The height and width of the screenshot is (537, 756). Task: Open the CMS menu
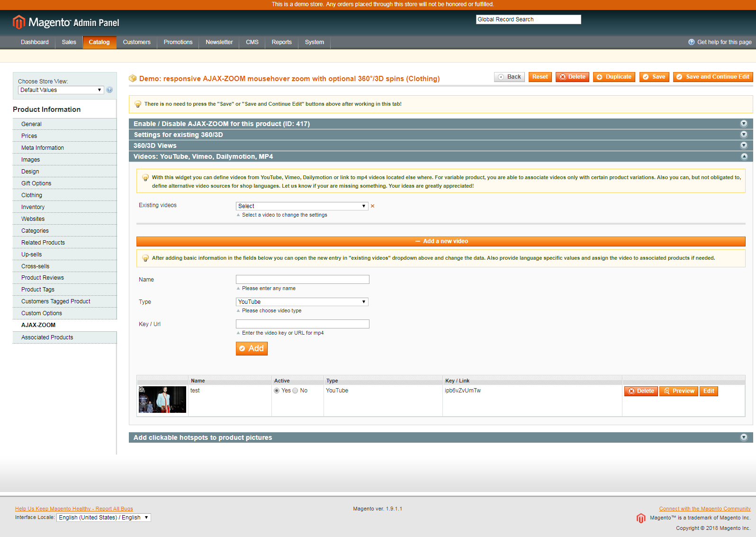coord(252,42)
